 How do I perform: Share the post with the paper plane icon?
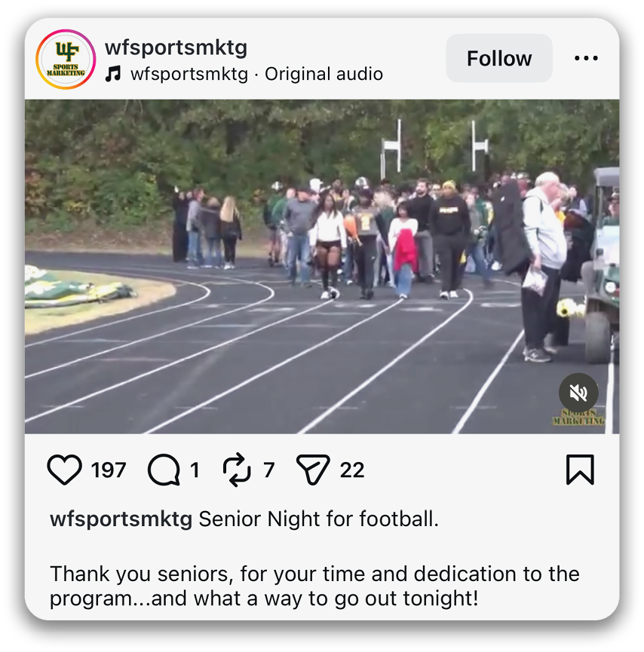click(313, 470)
